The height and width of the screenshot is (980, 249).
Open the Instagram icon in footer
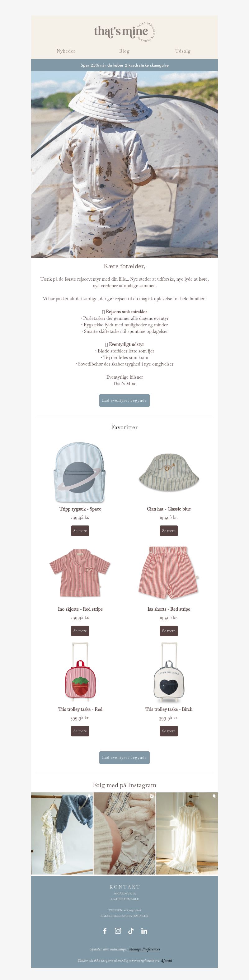pos(118,931)
